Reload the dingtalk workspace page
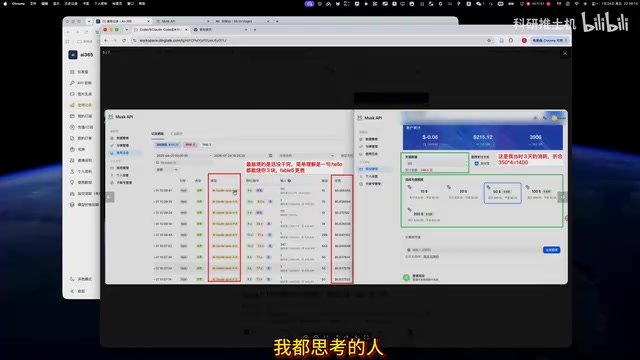The height and width of the screenshot is (360, 640). pyautogui.click(x=124, y=40)
